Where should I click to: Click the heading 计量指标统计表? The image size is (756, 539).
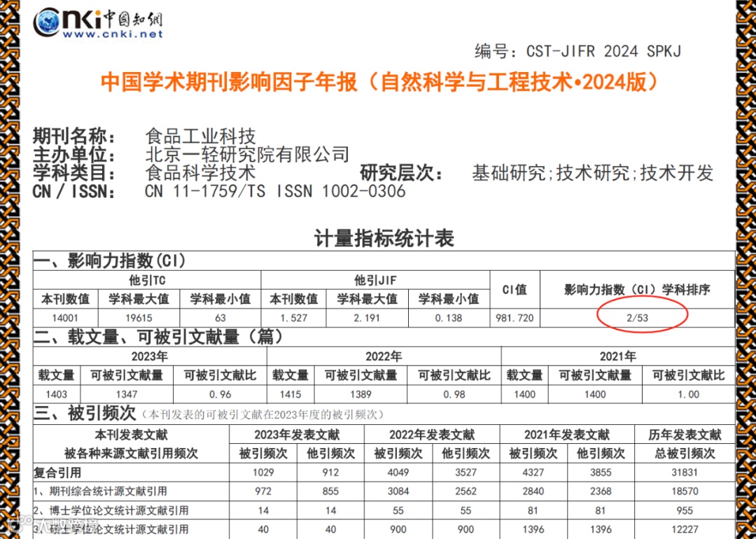click(384, 239)
